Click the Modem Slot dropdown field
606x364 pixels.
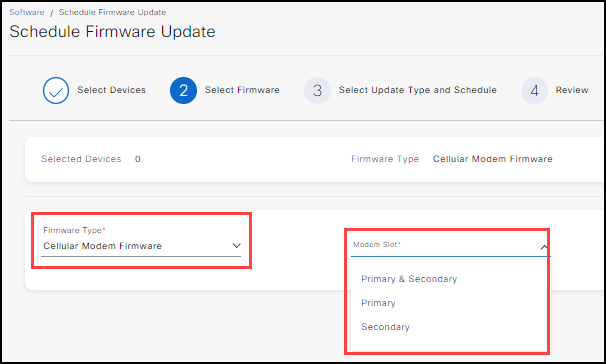450,245
